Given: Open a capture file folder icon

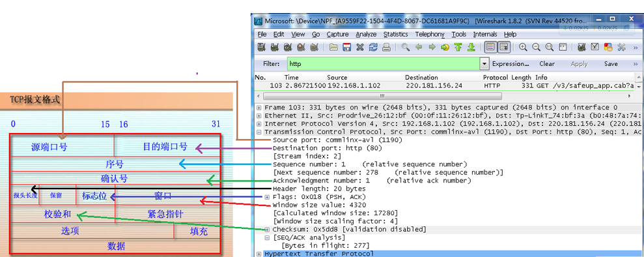Looking at the screenshot, I should [x=333, y=47].
